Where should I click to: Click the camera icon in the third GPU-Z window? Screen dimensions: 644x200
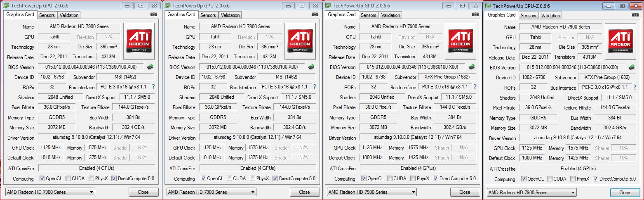pyautogui.click(x=475, y=14)
